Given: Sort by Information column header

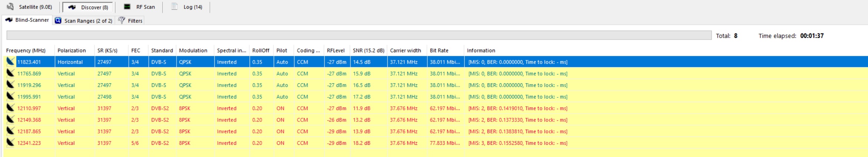Looking at the screenshot, I should pos(481,50).
